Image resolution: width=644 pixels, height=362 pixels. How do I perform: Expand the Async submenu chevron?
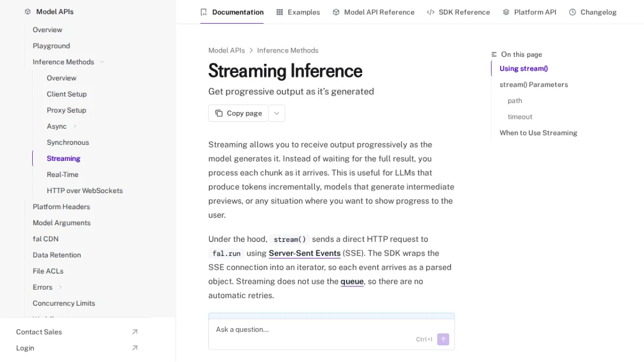[75, 126]
